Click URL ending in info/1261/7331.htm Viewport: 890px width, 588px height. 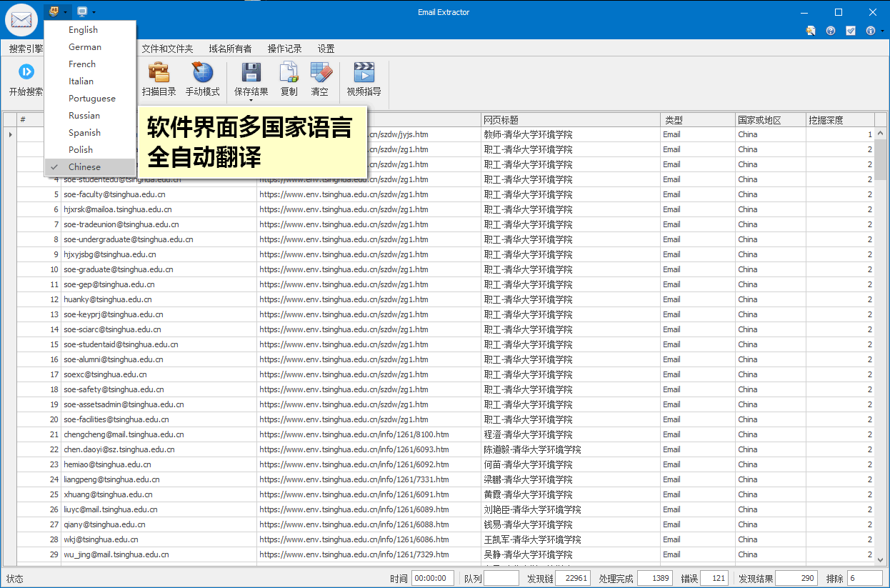(x=354, y=479)
